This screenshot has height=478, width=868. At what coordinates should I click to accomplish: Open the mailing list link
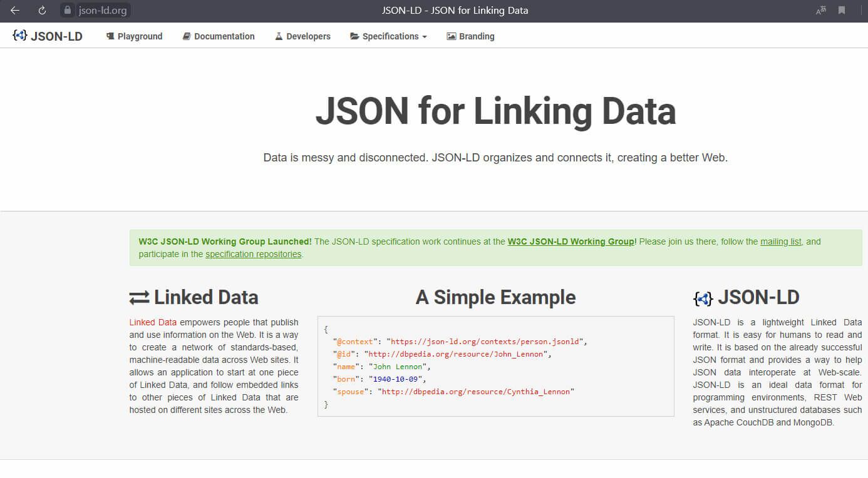point(780,241)
